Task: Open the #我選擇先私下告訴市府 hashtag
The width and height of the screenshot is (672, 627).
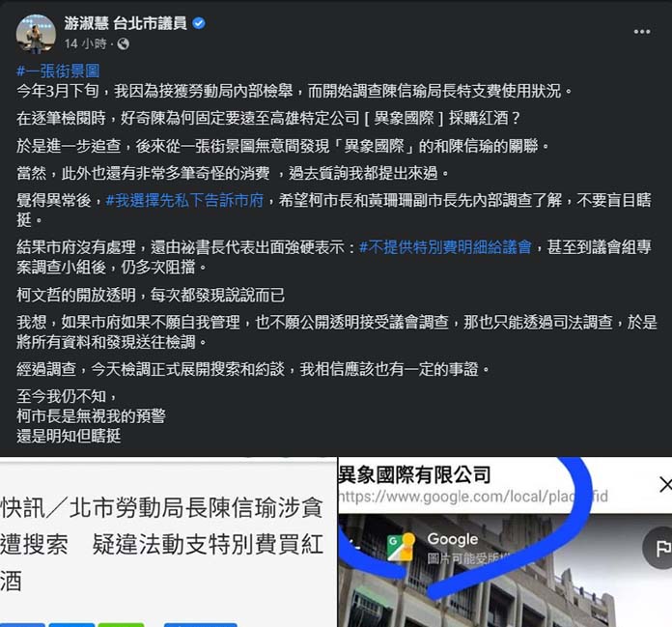Action: [x=184, y=200]
